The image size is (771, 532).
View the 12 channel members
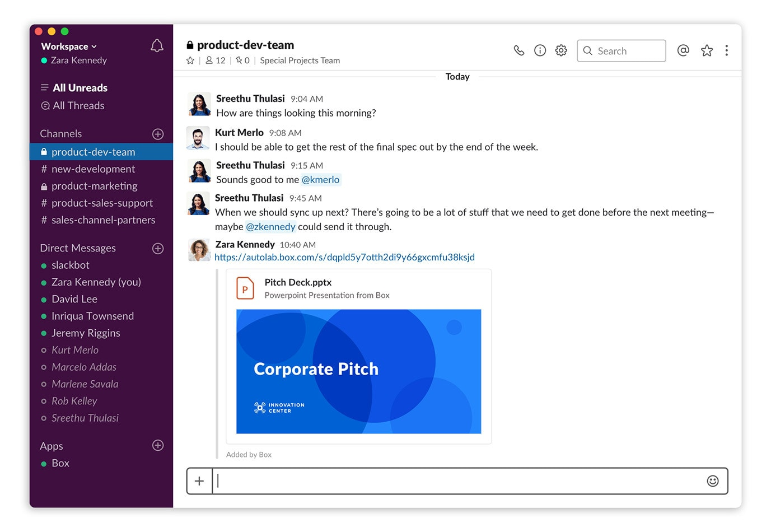216,60
